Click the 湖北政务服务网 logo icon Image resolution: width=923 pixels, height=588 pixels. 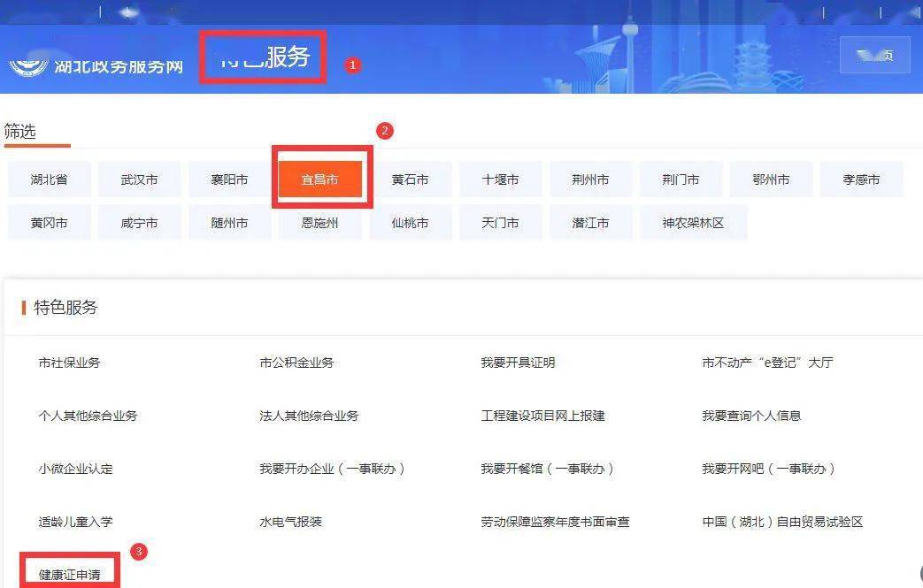pyautogui.click(x=27, y=67)
